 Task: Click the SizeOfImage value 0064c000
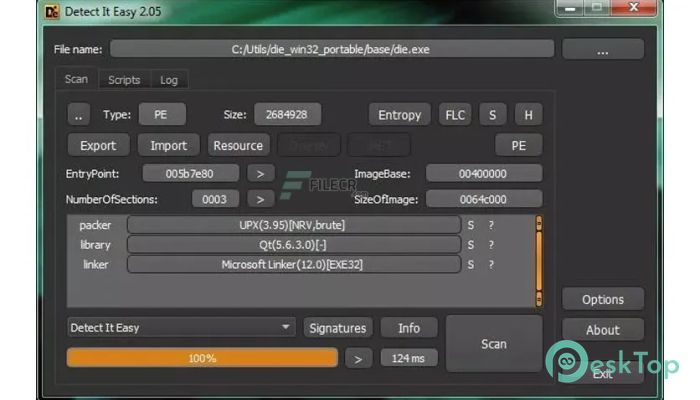[x=484, y=199]
